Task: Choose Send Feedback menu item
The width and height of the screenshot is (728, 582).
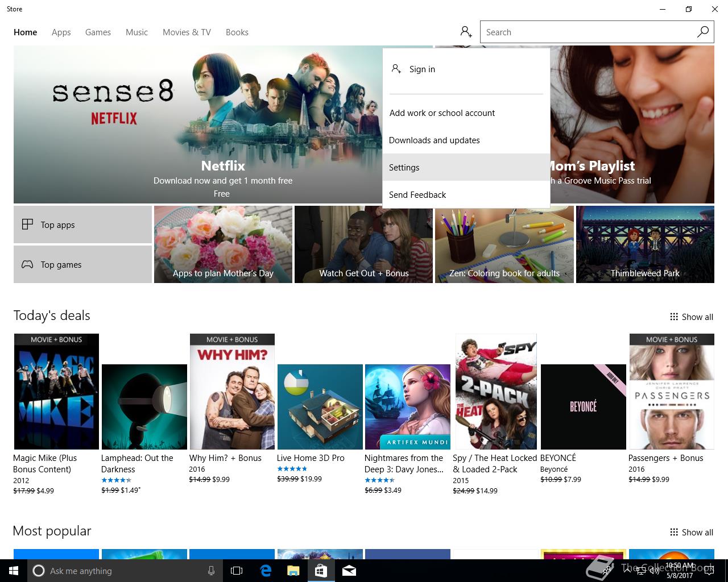Action: click(x=466, y=194)
